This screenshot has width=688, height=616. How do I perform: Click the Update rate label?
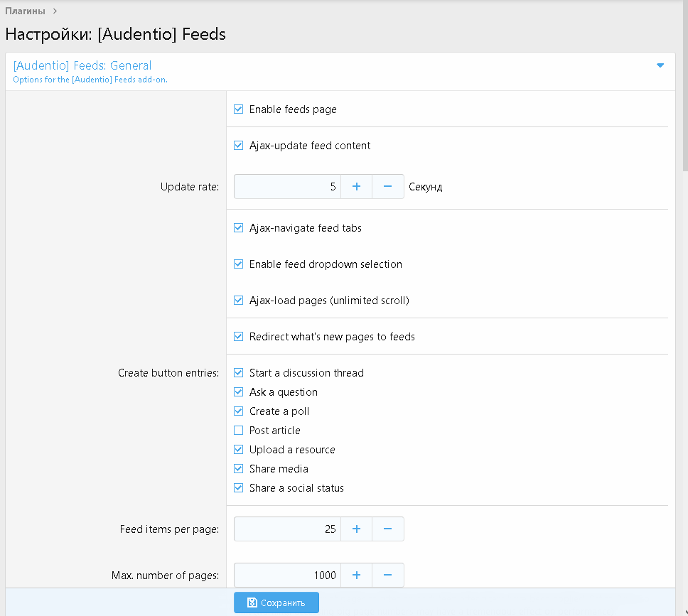point(190,187)
